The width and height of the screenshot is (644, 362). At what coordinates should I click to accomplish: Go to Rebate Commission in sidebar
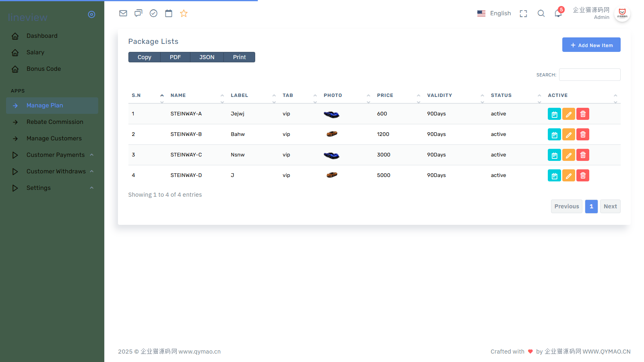pyautogui.click(x=55, y=122)
